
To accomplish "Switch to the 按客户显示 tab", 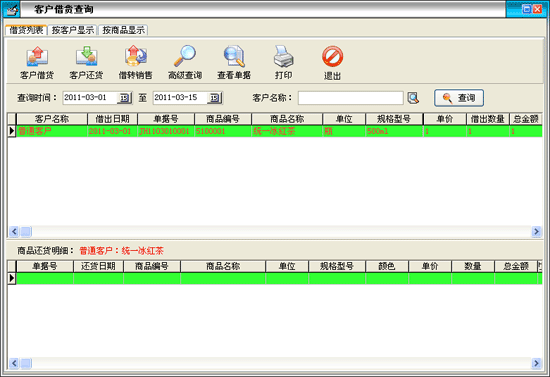I will 73,30.
